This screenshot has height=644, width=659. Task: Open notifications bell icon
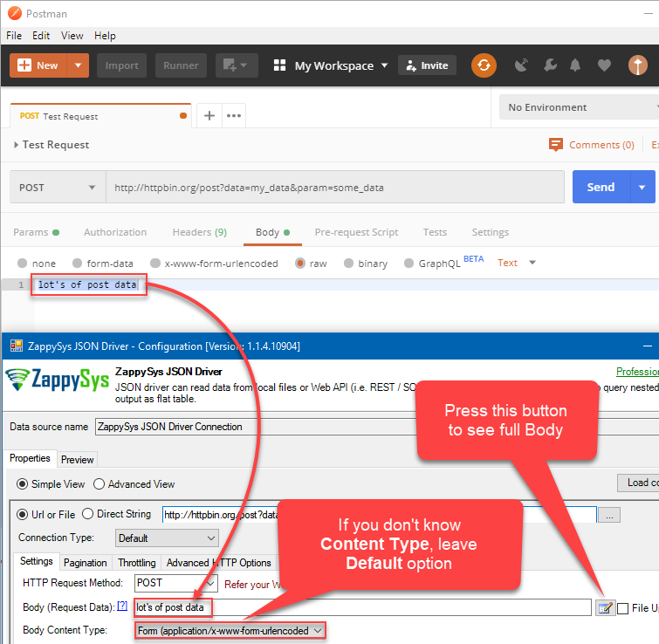point(575,65)
